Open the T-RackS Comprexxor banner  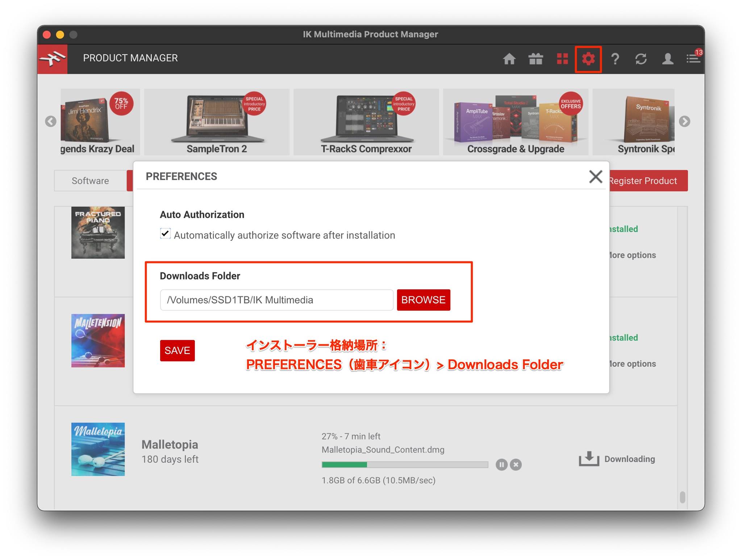(366, 122)
